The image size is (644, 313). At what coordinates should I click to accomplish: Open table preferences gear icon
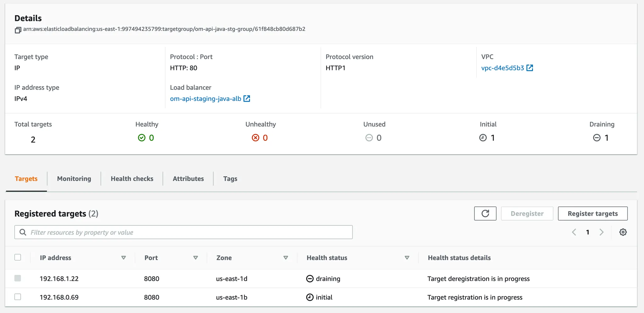click(x=623, y=232)
